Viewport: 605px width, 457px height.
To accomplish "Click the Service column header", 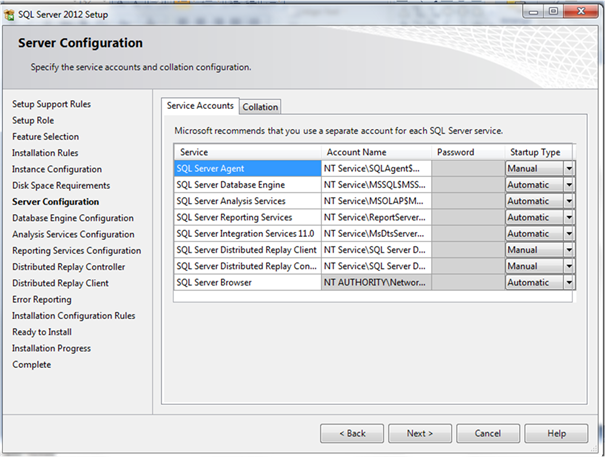I will tap(247, 152).
